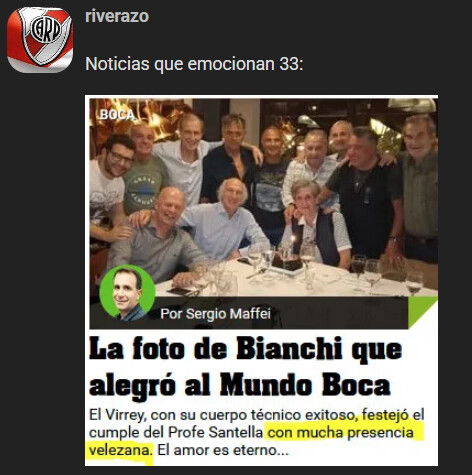Click the birthday cake with lit candle
This screenshot has height=475, width=472.
(x=287, y=261)
